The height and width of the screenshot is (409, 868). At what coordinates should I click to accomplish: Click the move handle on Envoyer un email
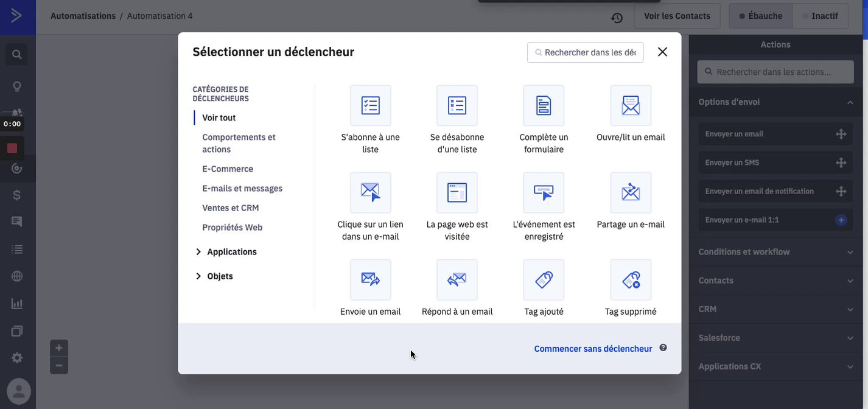pyautogui.click(x=841, y=134)
